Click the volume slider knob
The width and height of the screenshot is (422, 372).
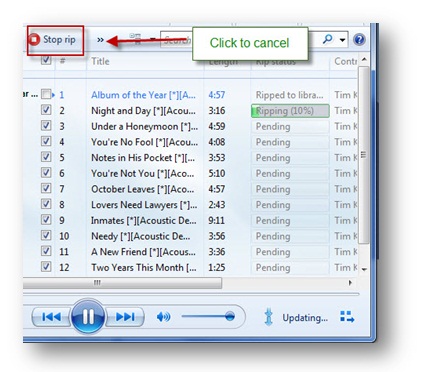(x=230, y=316)
